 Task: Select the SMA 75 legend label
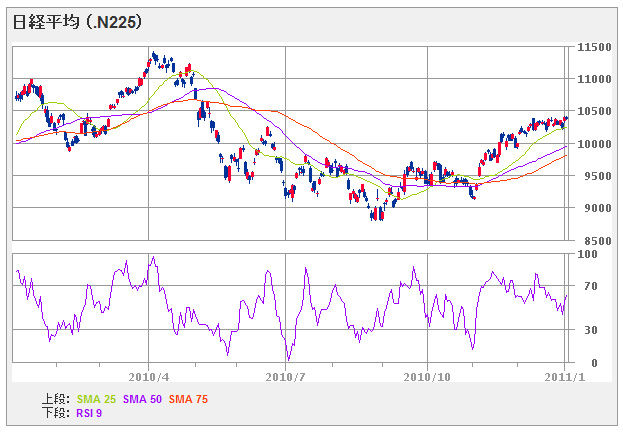(188, 399)
